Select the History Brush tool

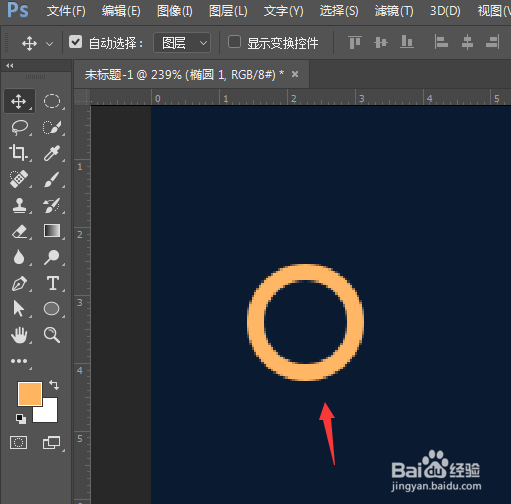pos(52,205)
